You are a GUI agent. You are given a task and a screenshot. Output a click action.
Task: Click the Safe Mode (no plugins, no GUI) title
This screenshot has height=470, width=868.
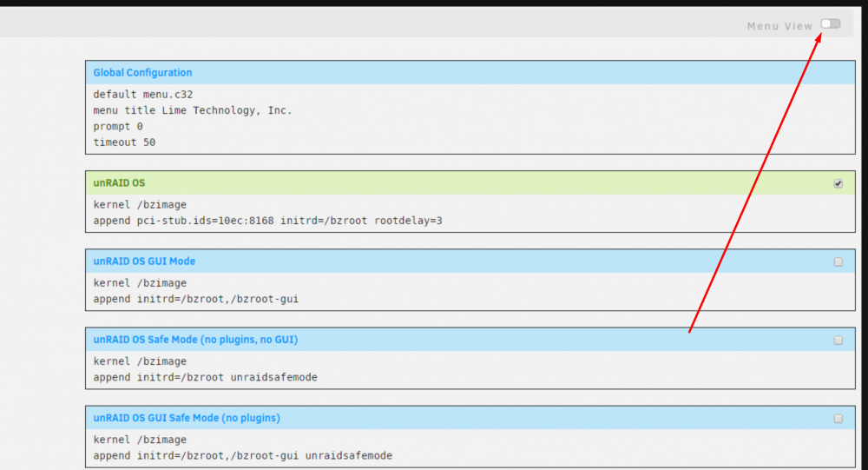pyautogui.click(x=195, y=339)
